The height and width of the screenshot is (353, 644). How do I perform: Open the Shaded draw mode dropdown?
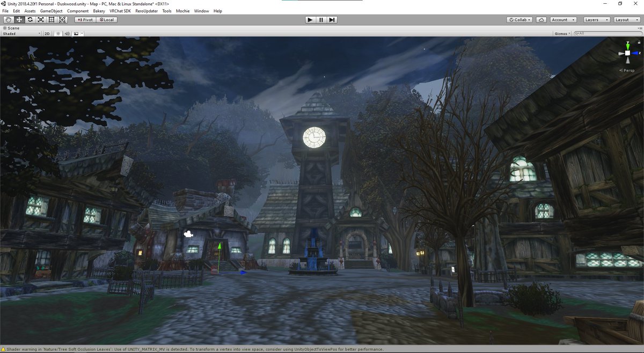pyautogui.click(x=20, y=33)
